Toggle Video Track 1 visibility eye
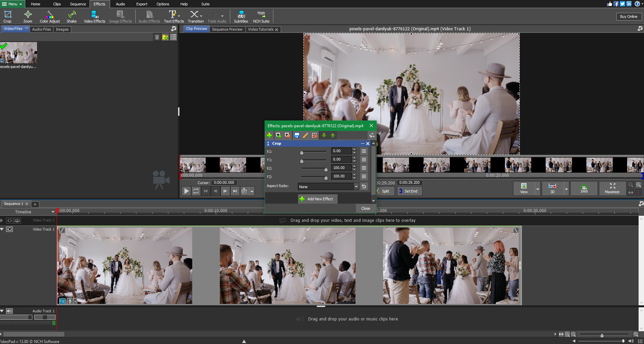This screenshot has width=644, height=344. [10, 229]
